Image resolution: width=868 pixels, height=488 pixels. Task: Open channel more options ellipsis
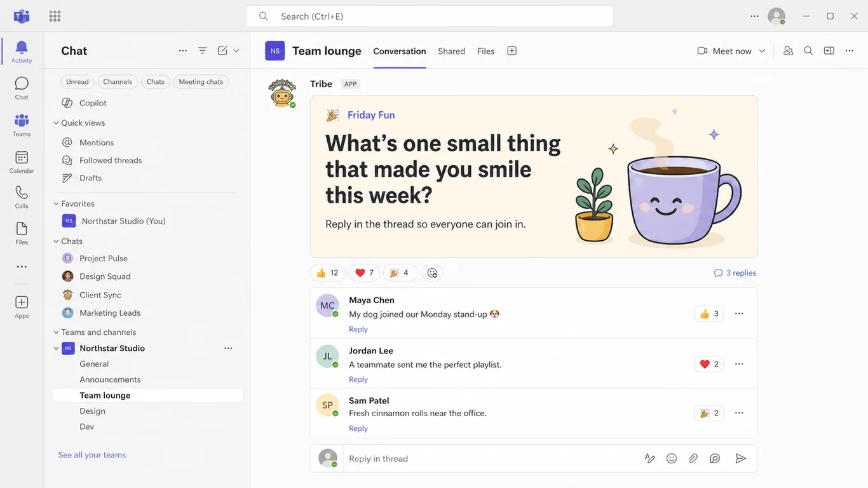[x=850, y=51]
